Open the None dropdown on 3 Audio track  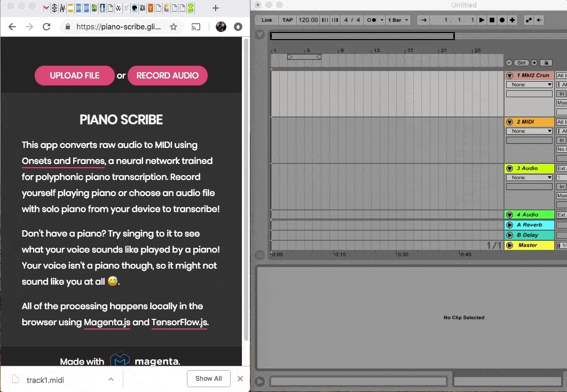click(x=529, y=177)
